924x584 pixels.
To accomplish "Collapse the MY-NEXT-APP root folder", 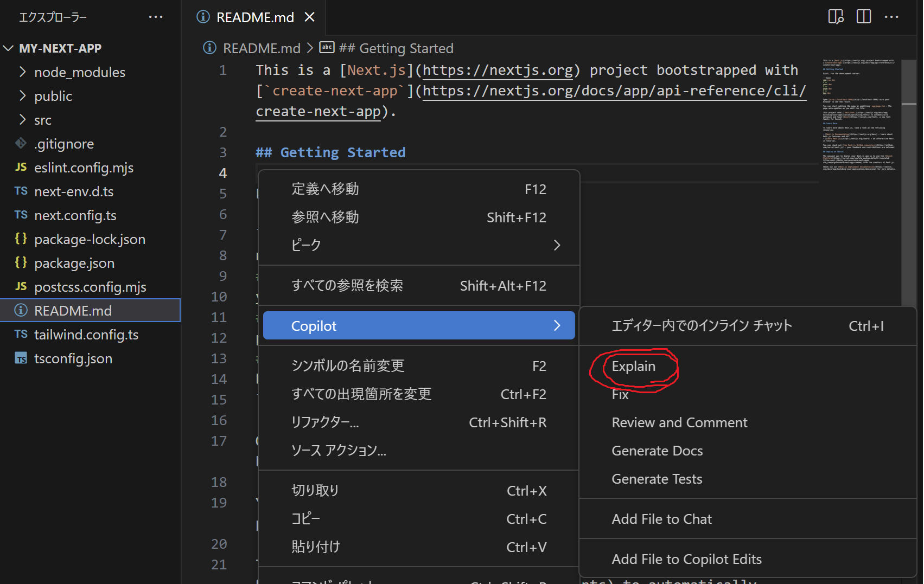I will tap(9, 48).
